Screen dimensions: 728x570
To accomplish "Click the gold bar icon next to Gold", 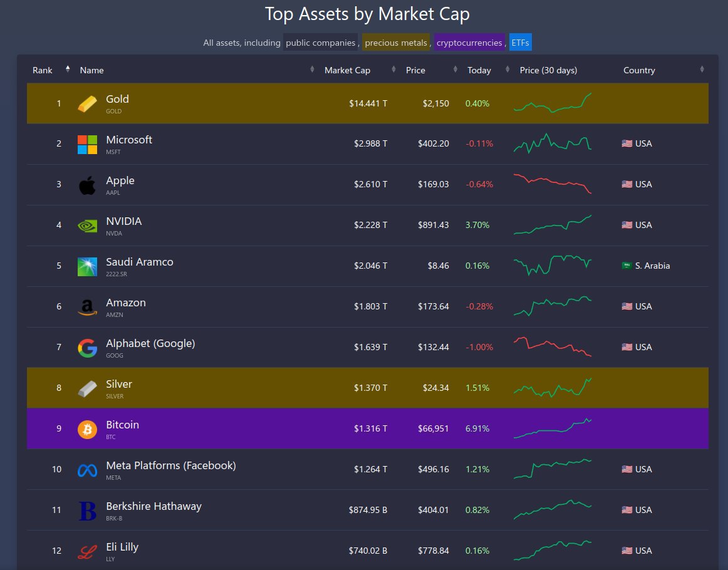I will pyautogui.click(x=87, y=103).
